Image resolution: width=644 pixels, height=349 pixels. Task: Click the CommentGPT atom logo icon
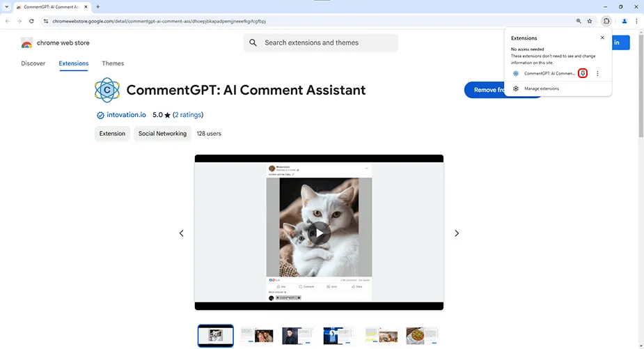point(107,90)
